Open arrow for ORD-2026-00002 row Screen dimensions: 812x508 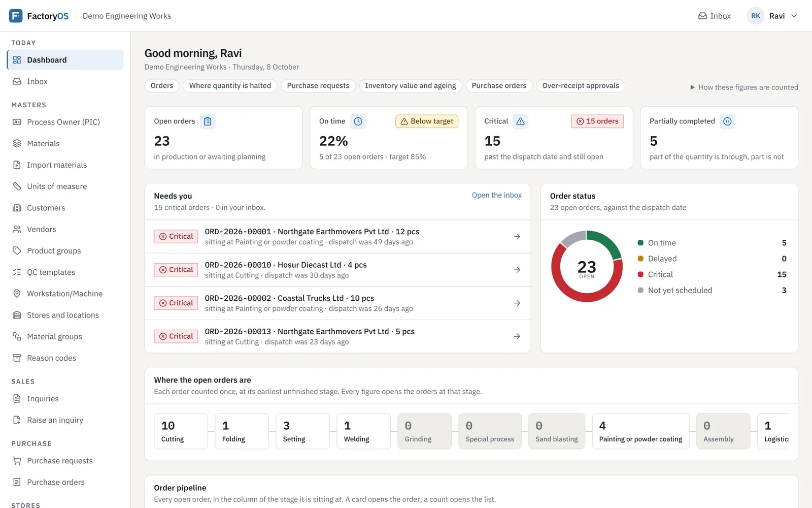tap(517, 303)
